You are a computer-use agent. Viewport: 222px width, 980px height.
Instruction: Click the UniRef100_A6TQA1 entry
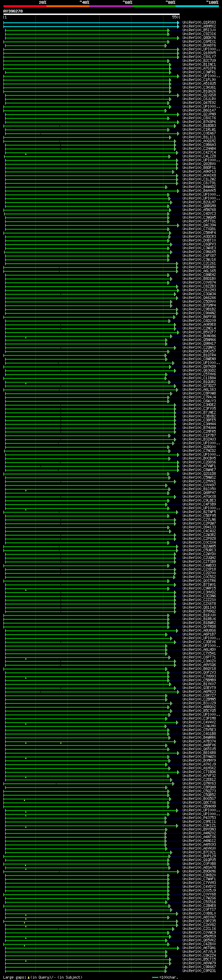tap(199, 948)
